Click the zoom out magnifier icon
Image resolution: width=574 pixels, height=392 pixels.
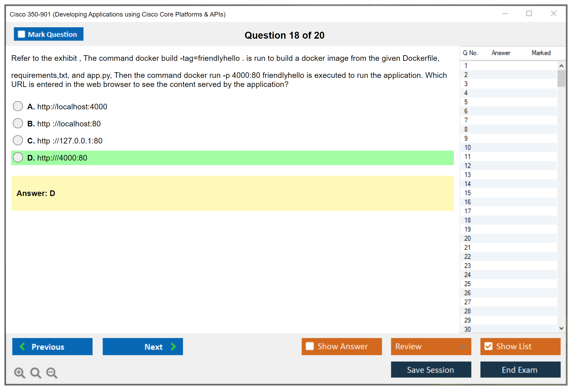point(52,373)
